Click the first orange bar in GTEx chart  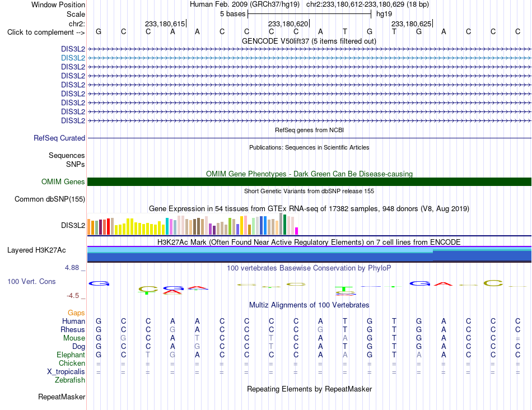89,227
